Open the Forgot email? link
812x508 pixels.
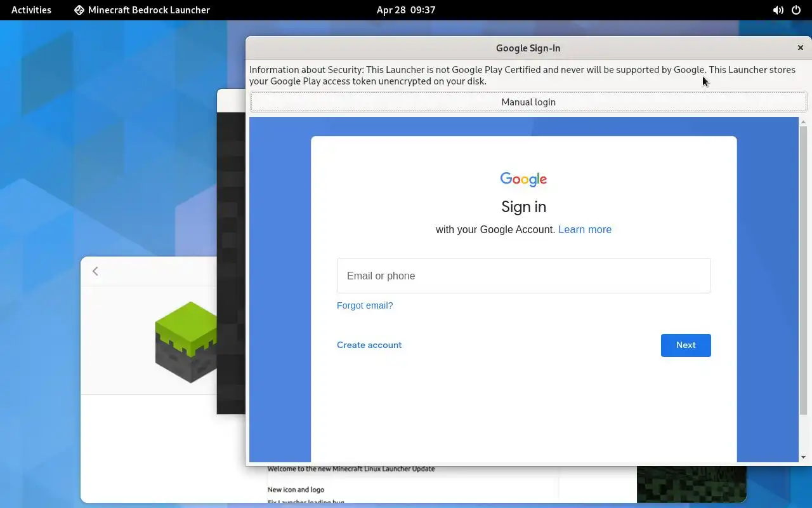coord(365,305)
